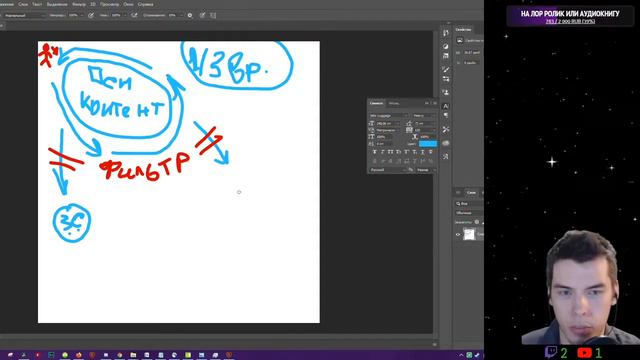Image resolution: width=640 pixels, height=360 pixels.
Task: Open the File Explorer folder taskbar icon
Action: tap(133, 355)
